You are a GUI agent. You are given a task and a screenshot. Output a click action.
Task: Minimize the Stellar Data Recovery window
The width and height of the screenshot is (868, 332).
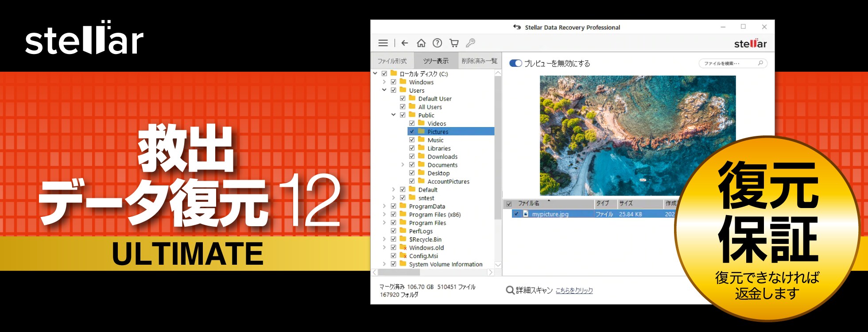pyautogui.click(x=723, y=27)
